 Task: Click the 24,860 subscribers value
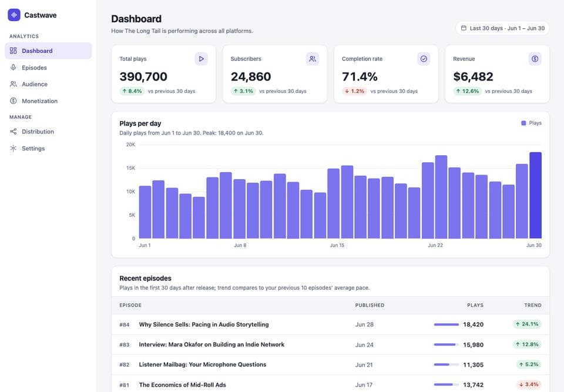(251, 76)
